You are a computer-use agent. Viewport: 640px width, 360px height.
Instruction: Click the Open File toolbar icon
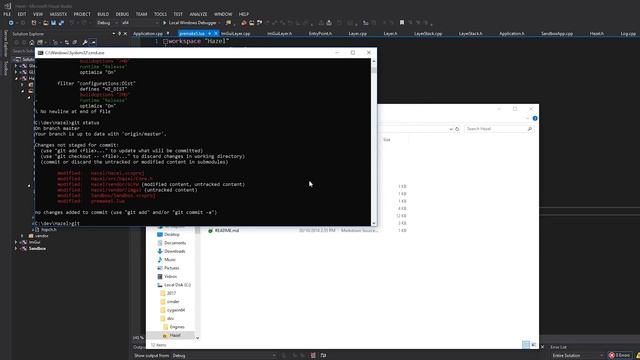pyautogui.click(x=45, y=23)
